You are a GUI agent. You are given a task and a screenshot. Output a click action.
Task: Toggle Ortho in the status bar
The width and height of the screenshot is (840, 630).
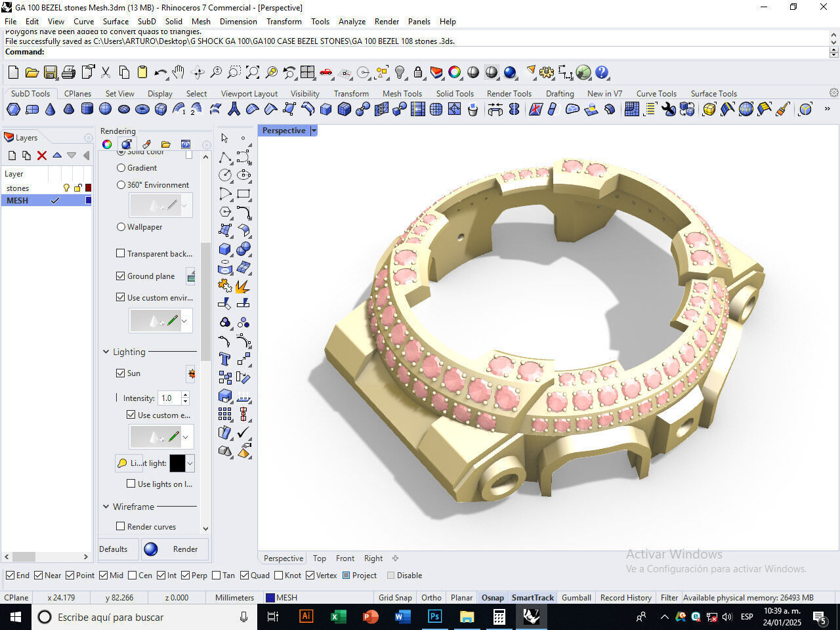(431, 598)
